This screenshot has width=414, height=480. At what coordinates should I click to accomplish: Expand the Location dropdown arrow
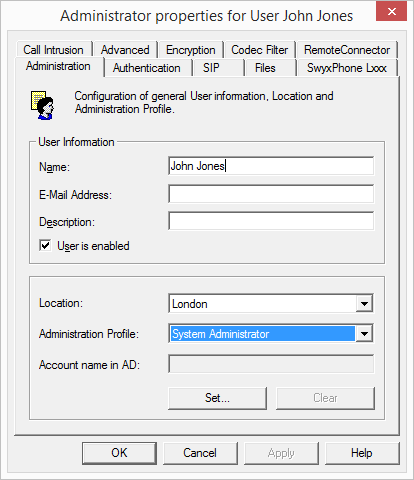[x=364, y=303]
